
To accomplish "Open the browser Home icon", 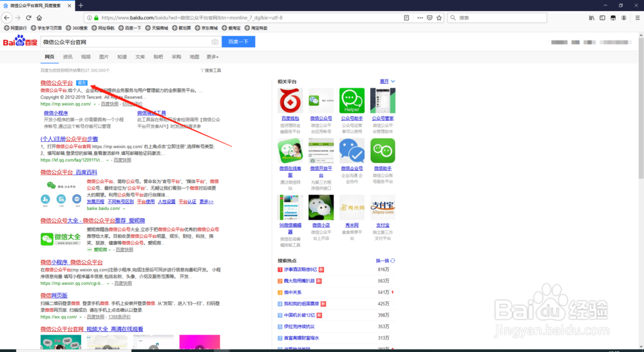I will coord(39,17).
